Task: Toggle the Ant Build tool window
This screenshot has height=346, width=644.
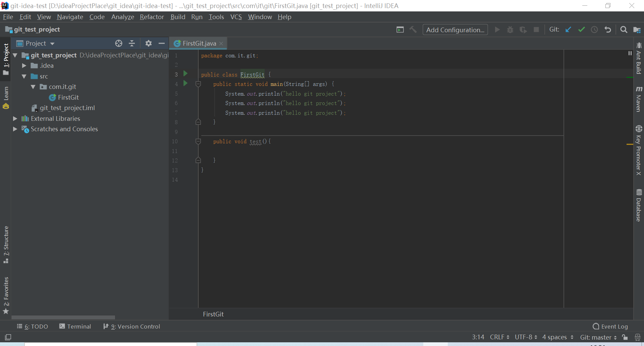Action: (x=639, y=58)
